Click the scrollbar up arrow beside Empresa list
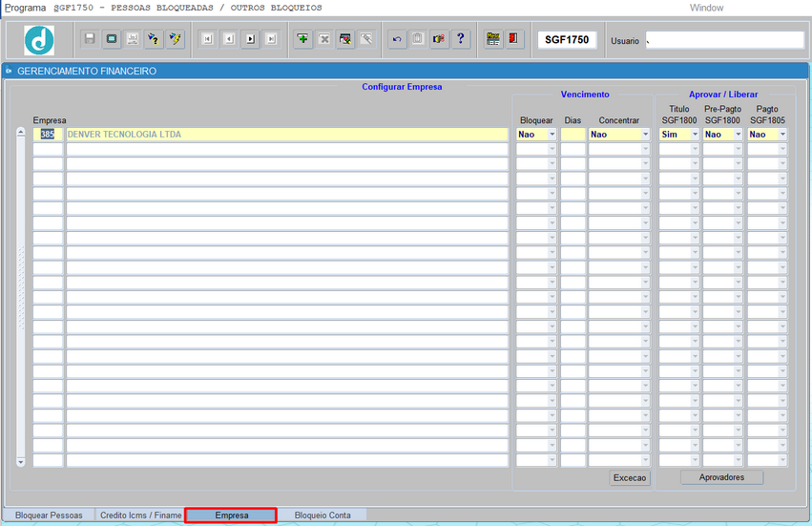 (x=21, y=132)
